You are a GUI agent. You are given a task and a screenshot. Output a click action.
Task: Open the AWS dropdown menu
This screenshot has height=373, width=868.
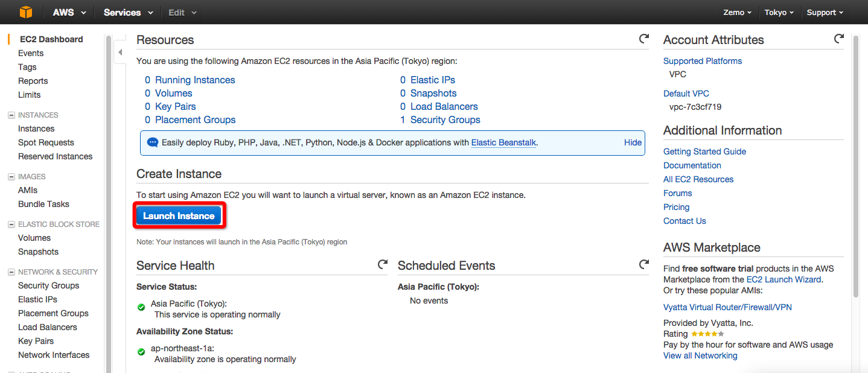(x=69, y=12)
